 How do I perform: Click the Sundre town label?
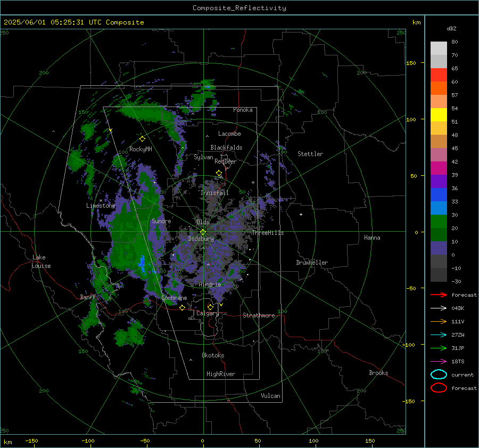(x=161, y=221)
